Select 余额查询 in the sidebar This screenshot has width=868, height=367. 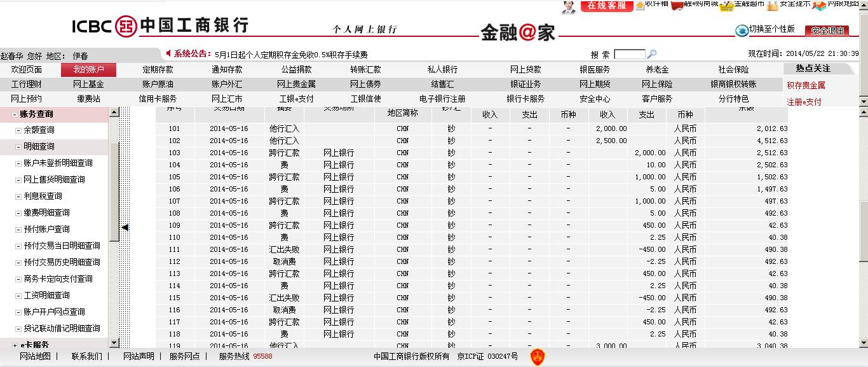tap(39, 130)
